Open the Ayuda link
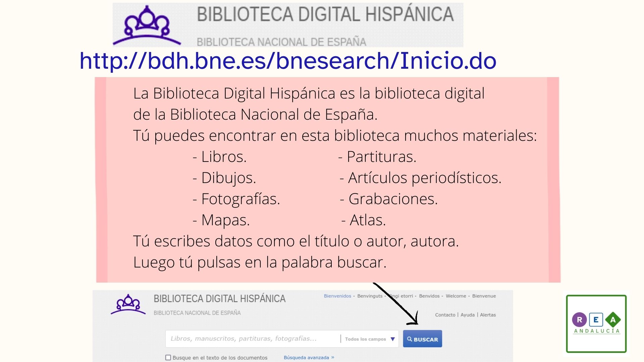 468,315
